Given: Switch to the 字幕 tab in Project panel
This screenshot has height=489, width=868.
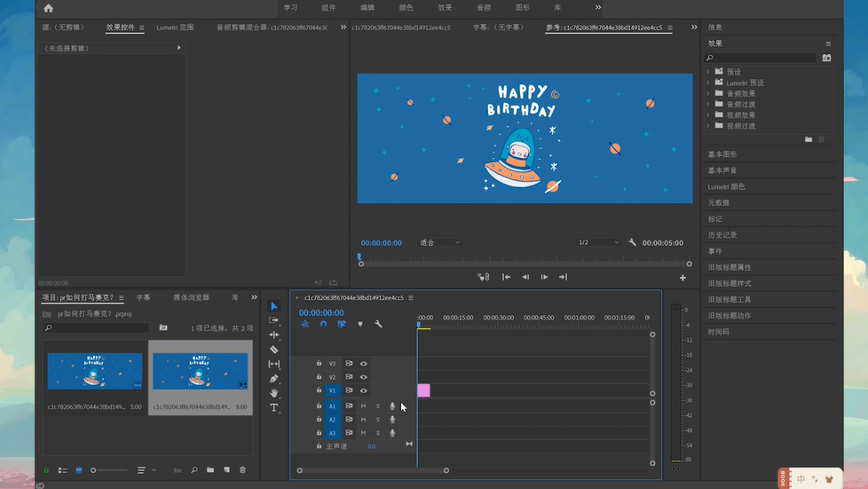Looking at the screenshot, I should tap(144, 297).
